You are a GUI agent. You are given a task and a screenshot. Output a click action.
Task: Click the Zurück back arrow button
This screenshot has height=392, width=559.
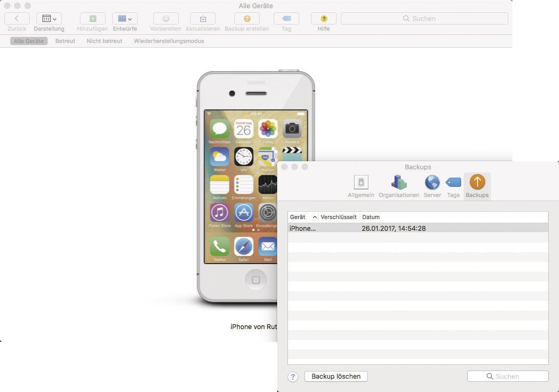17,18
